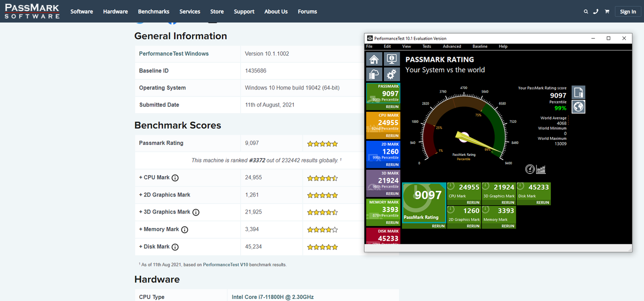
Task: Open the PerformanceTest home screen icon
Action: [x=374, y=59]
